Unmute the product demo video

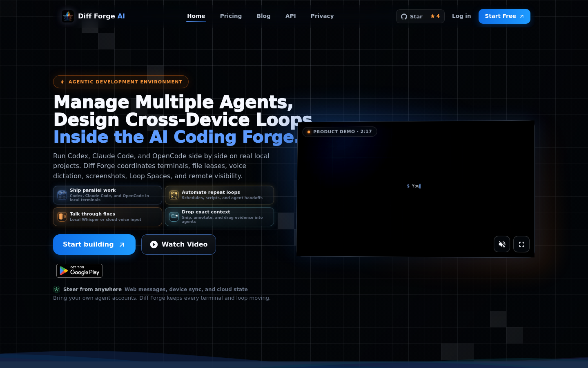click(x=502, y=244)
